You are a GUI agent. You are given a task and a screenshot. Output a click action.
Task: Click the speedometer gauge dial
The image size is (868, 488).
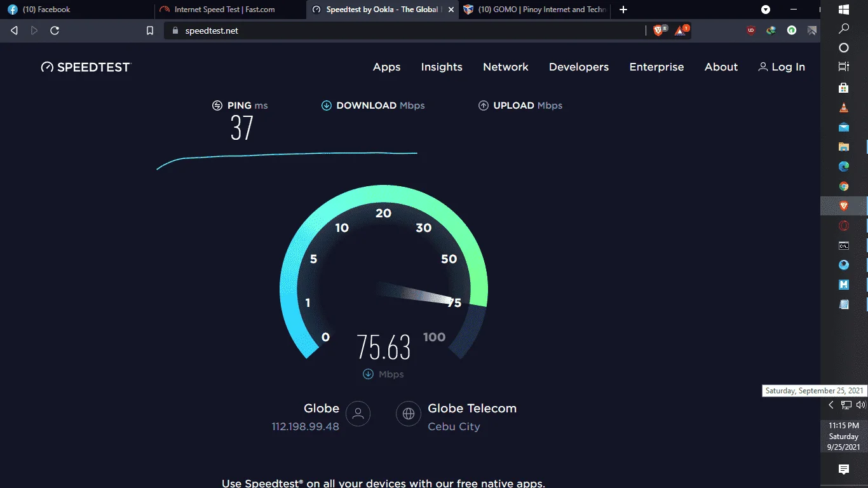point(384,273)
